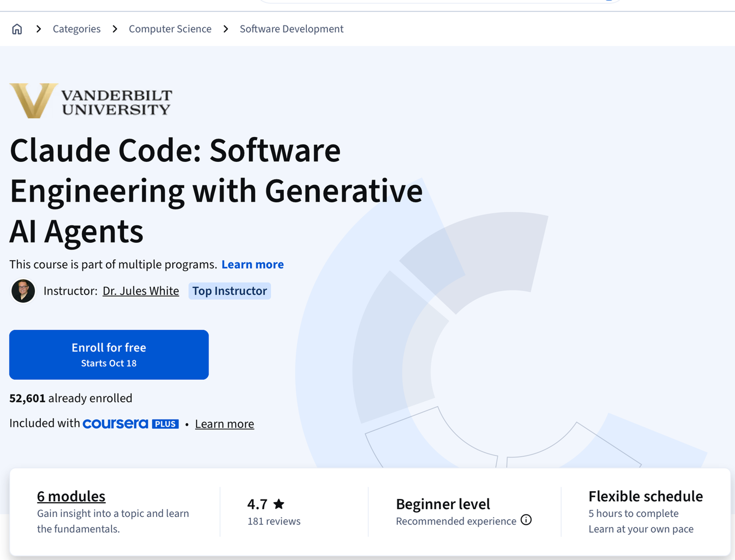The width and height of the screenshot is (735, 560).
Task: Click the 5 hours to complete text
Action: pos(633,513)
